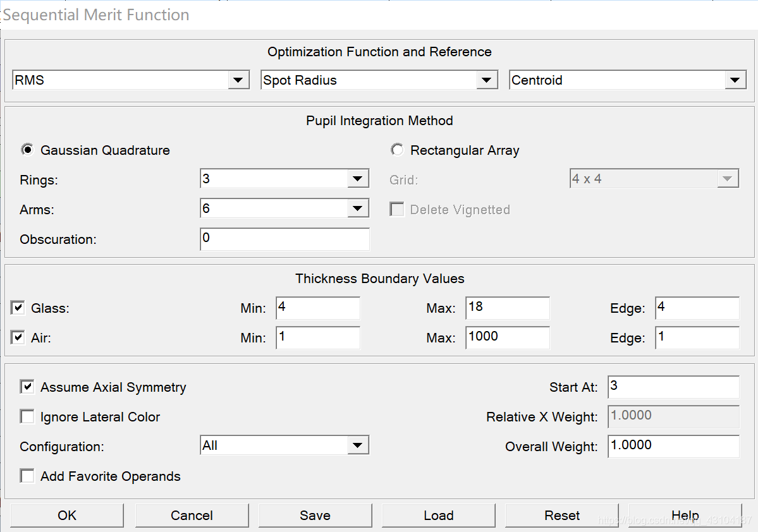The height and width of the screenshot is (532, 758).
Task: Click the Thickness Boundary Values heading
Action: click(380, 279)
